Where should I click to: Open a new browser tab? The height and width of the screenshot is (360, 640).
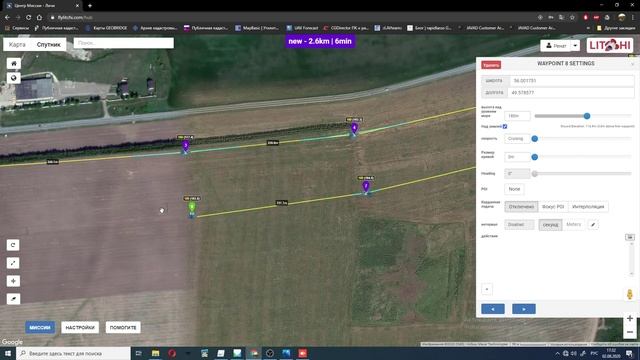click(x=90, y=6)
